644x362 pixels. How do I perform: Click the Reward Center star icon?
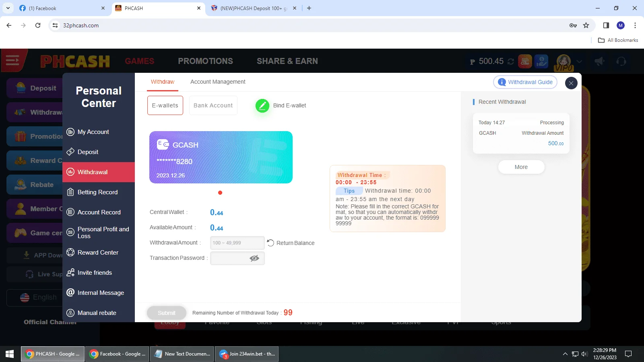tap(70, 253)
